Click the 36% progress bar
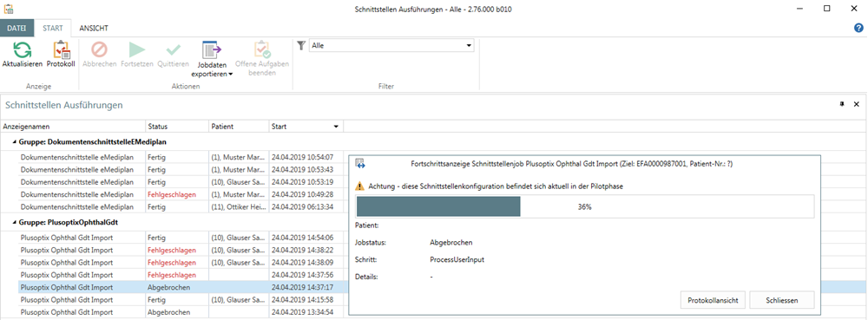The image size is (868, 320). coord(585,206)
